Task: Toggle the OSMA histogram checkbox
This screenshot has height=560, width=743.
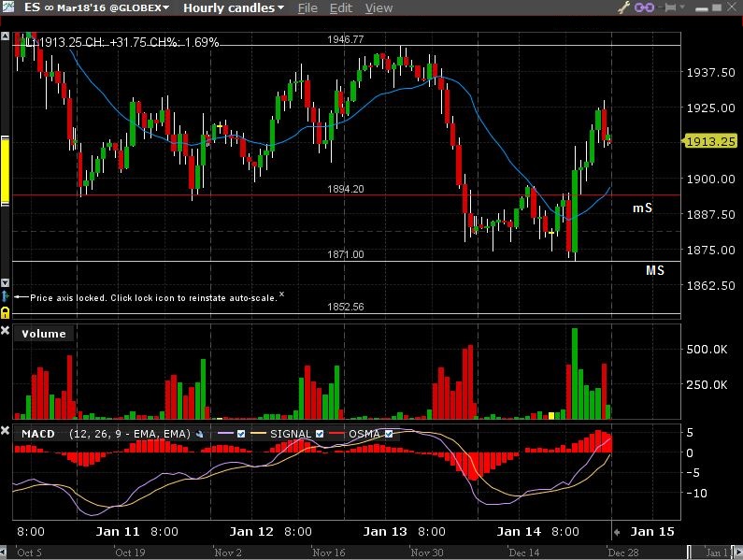Action: (388, 434)
